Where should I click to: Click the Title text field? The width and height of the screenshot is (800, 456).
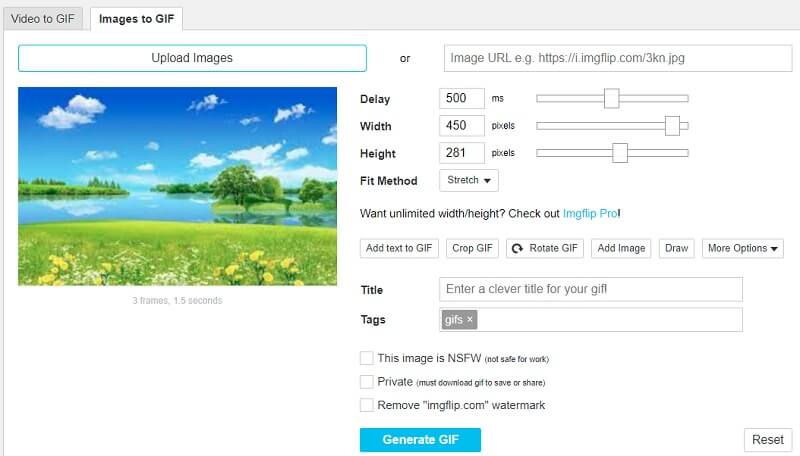[x=590, y=289]
